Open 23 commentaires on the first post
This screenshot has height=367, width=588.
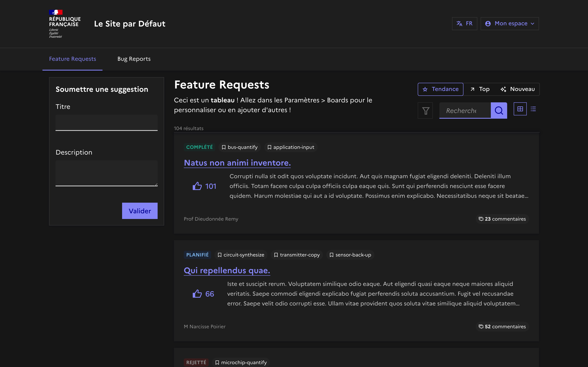pyautogui.click(x=502, y=219)
